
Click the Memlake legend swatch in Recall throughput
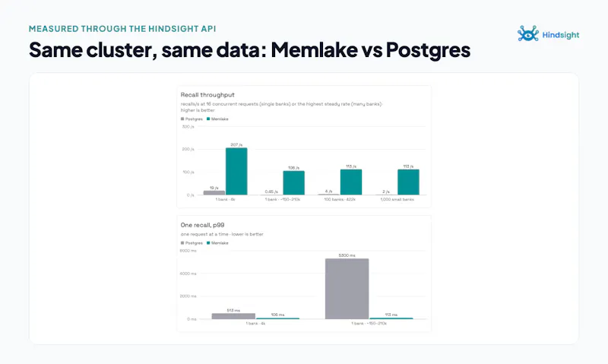(x=208, y=119)
